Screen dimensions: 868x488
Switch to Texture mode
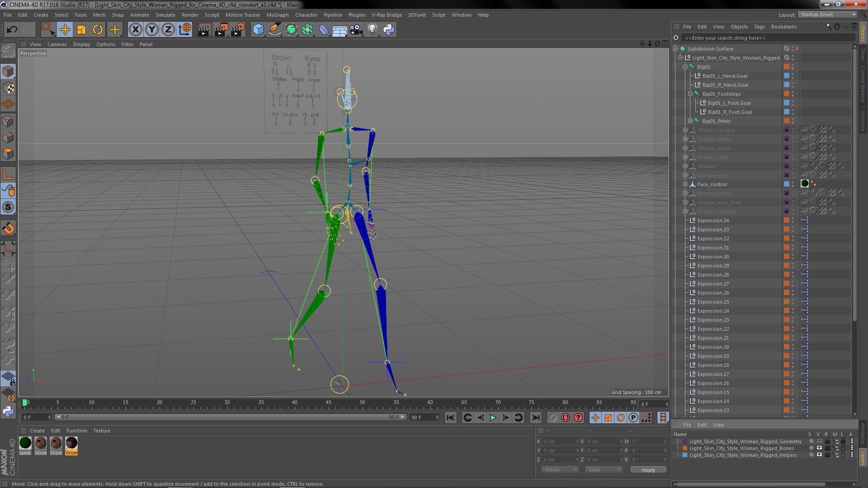[8, 88]
